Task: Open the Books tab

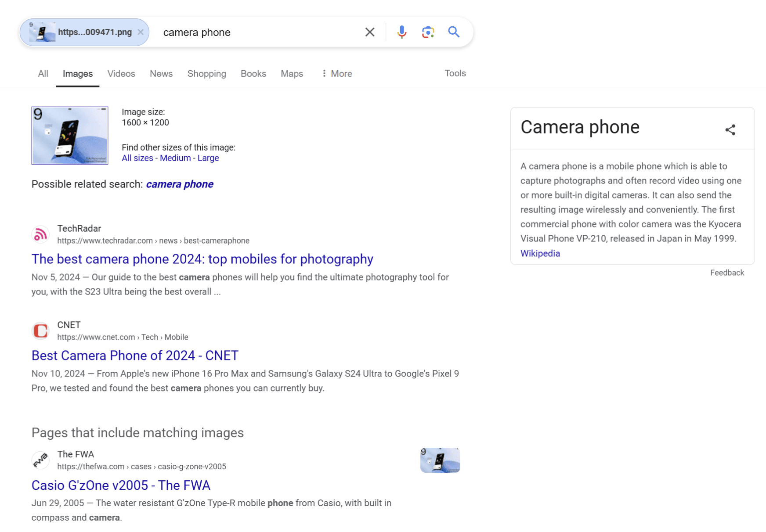Action: tap(253, 74)
